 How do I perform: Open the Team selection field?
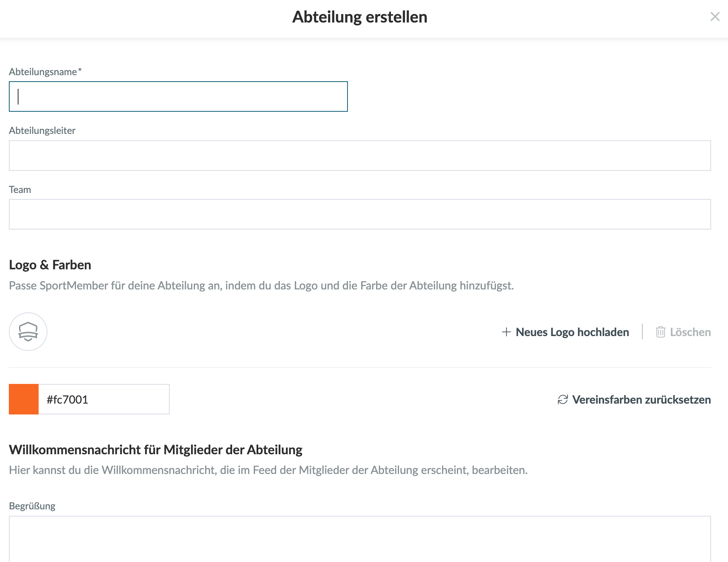tap(360, 214)
